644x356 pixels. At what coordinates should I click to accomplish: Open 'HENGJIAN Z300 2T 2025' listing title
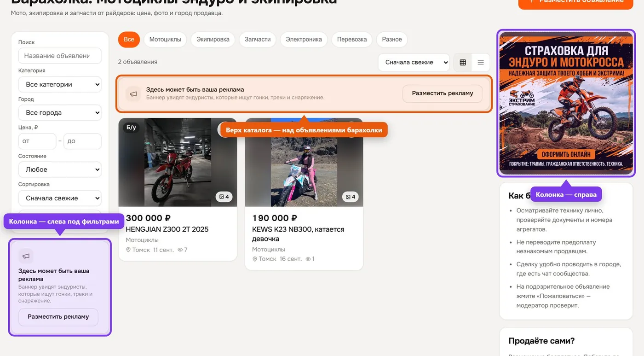pos(167,229)
